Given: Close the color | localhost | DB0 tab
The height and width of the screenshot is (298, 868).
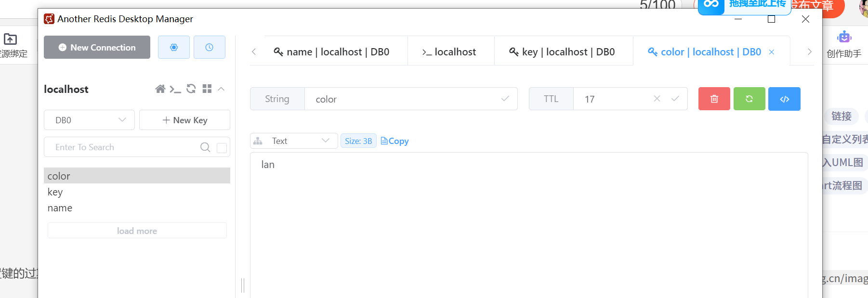Looking at the screenshot, I should (772, 52).
